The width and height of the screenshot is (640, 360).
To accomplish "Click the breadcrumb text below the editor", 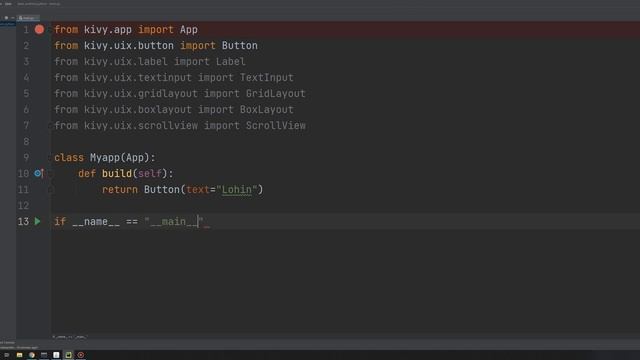I will pos(69,337).
